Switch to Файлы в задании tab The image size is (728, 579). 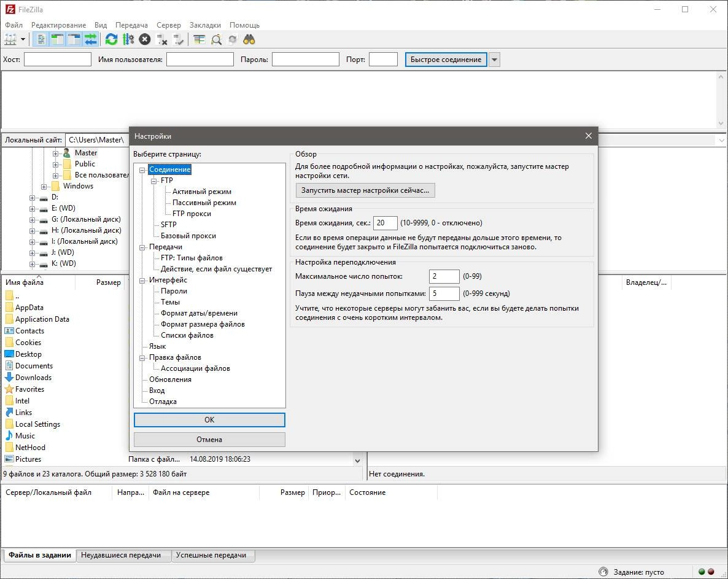point(40,555)
